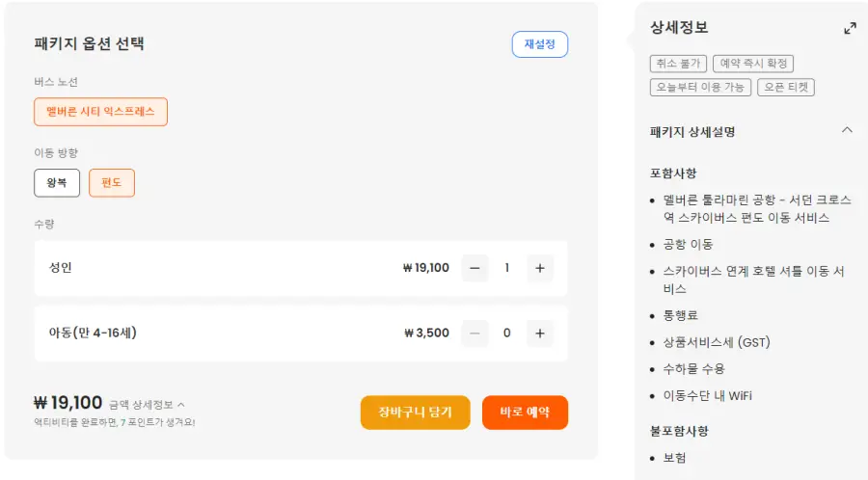Add to cart with 장바구니 담기
The width and height of the screenshot is (868, 480).
point(415,413)
